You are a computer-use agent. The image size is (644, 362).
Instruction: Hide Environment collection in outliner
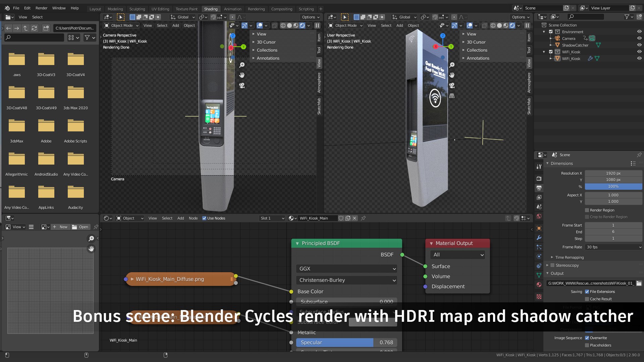coord(639,32)
